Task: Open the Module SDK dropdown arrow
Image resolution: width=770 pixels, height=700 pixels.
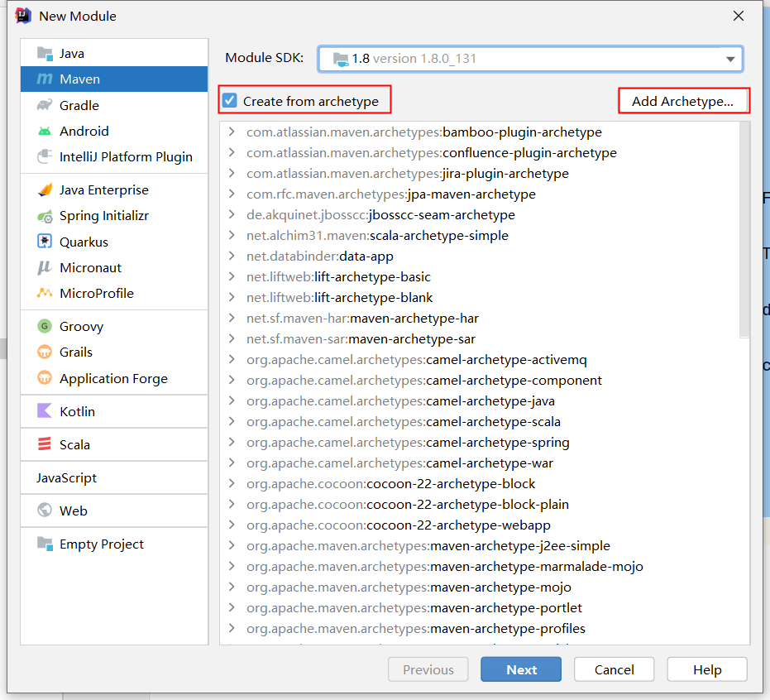Action: pos(730,59)
